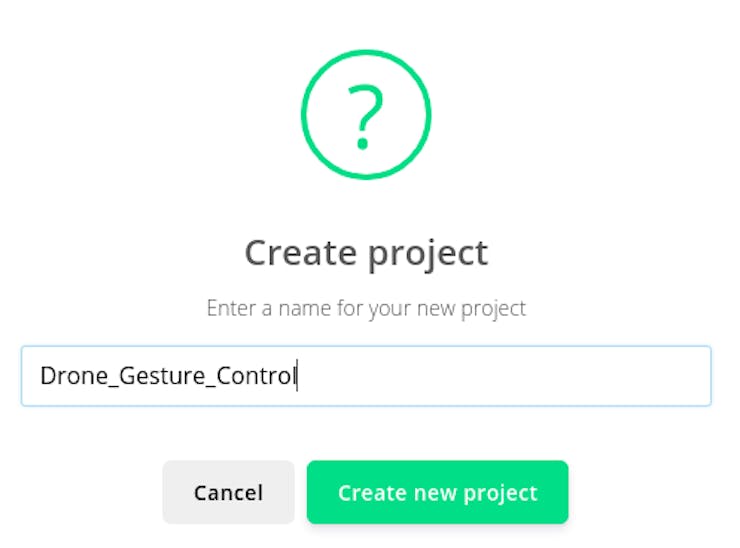Image resolution: width=740 pixels, height=548 pixels.
Task: Click the word 'Create' in the heading
Action: (x=301, y=252)
